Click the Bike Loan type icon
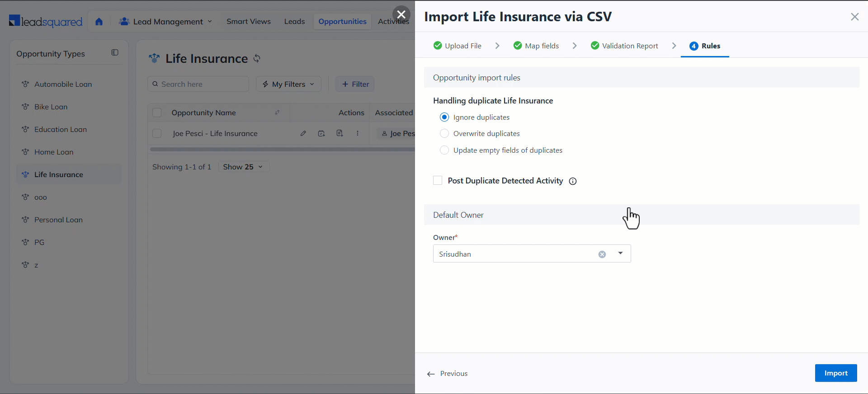The width and height of the screenshot is (868, 394). (25, 107)
